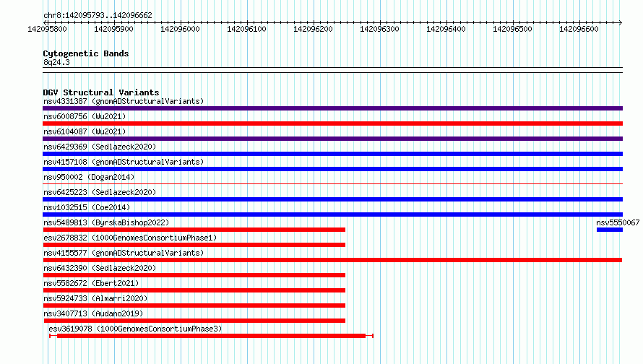The height and width of the screenshot is (364, 643).
Task: Click ruler position 142096000
Action: 180,29
